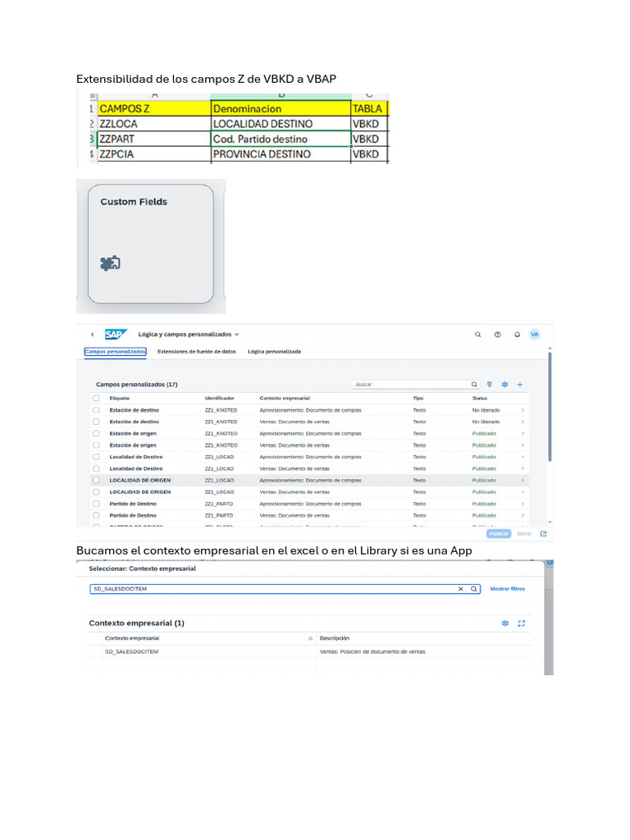
Task: Click Contexto empresarial header in fields table
Action: coord(285,398)
